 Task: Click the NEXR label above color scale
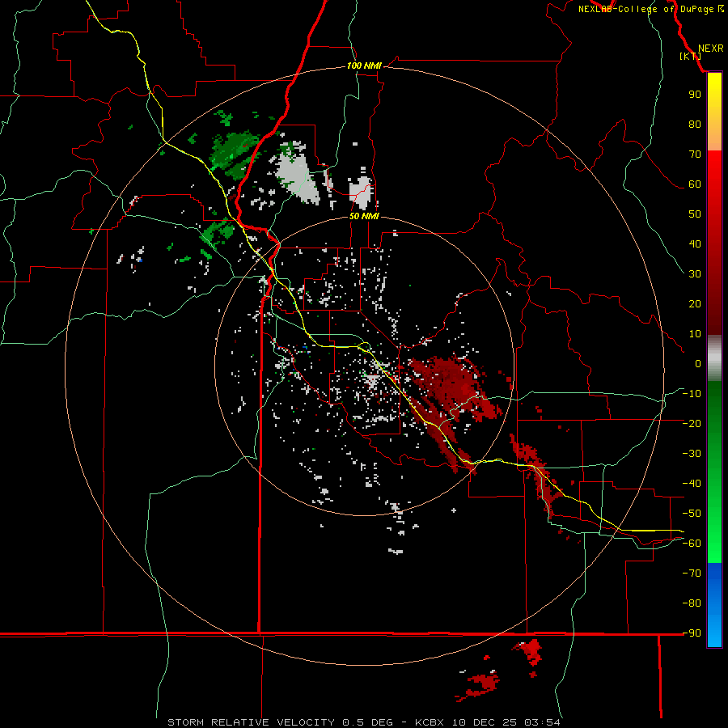pos(710,49)
